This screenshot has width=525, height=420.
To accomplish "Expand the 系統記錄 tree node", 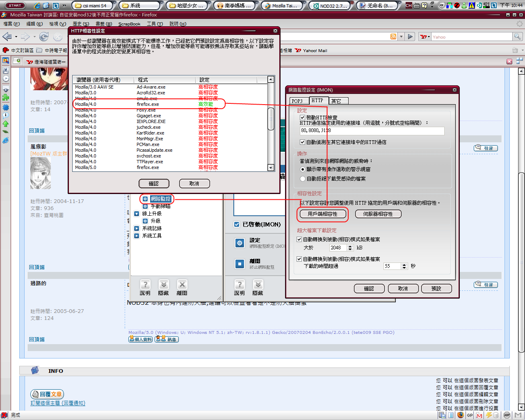I will click(137, 228).
